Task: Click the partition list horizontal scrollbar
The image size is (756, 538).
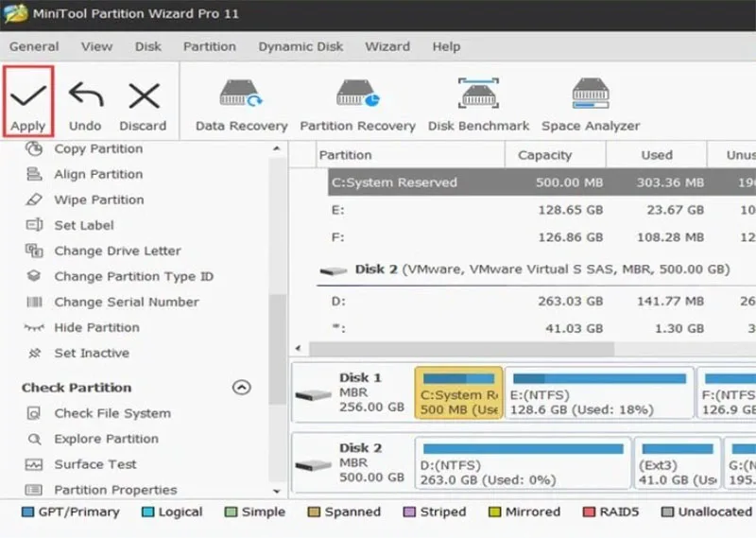Action: pyautogui.click(x=461, y=348)
